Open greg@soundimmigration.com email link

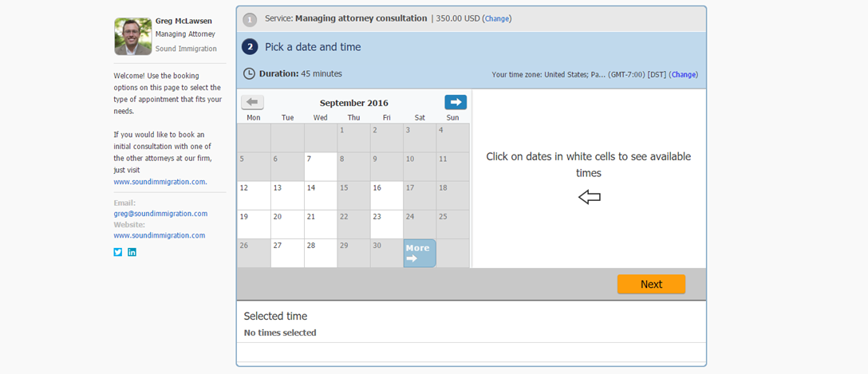[160, 214]
